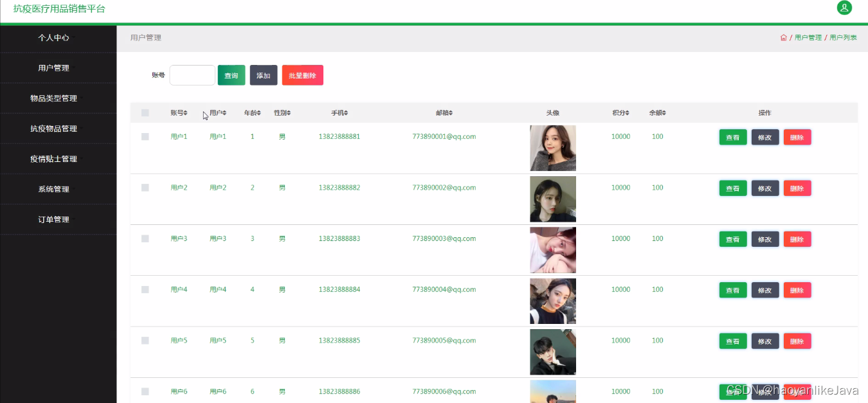Select email 773890003@qq.com
The image size is (868, 403).
[444, 238]
